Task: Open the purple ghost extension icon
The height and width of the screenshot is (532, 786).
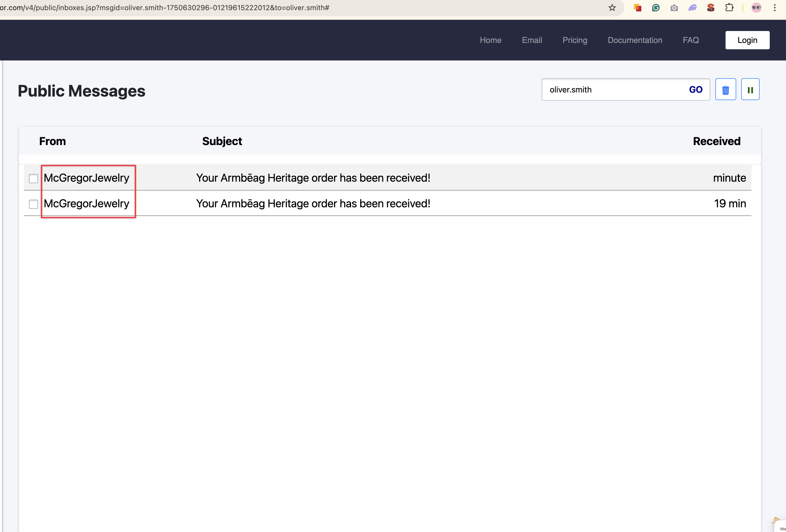Action: [692, 8]
